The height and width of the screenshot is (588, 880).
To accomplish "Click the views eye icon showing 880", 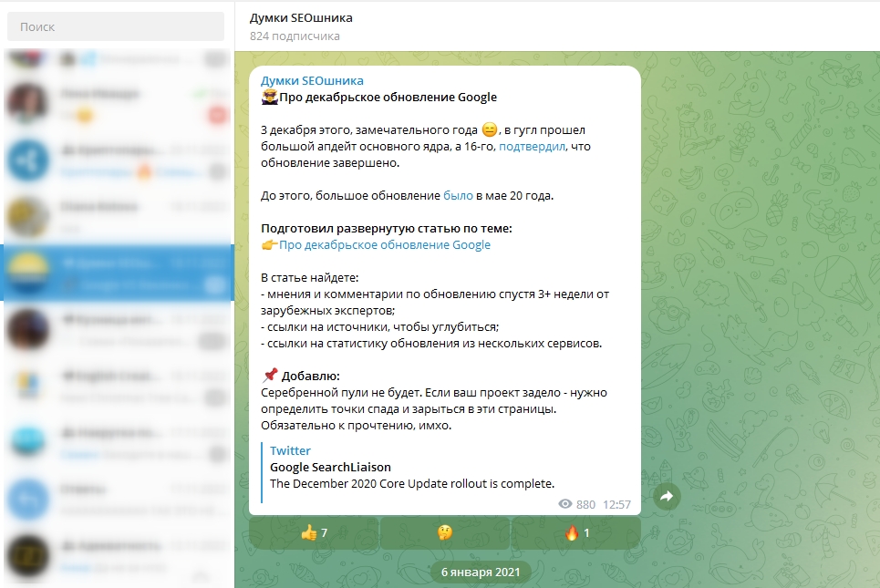I will coord(565,504).
